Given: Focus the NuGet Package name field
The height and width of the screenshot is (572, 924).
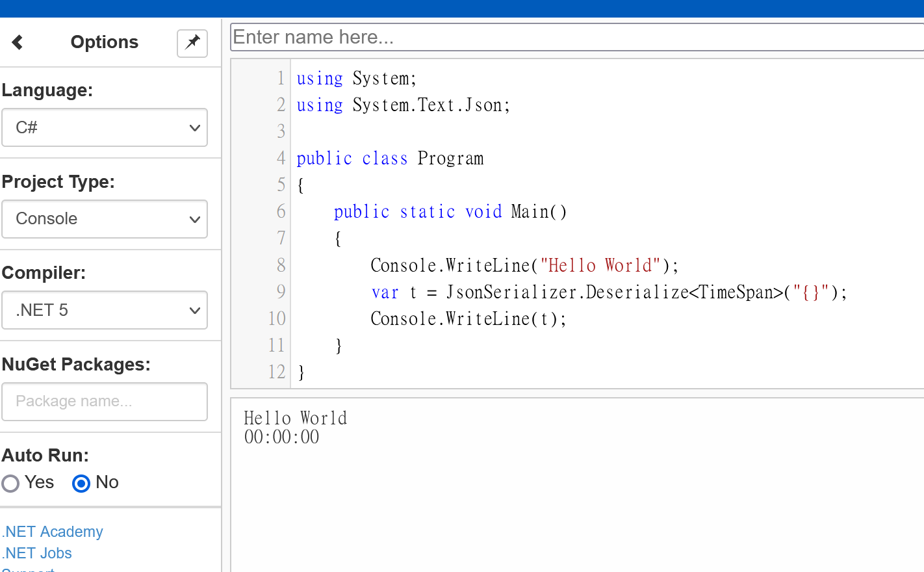Looking at the screenshot, I should (105, 402).
